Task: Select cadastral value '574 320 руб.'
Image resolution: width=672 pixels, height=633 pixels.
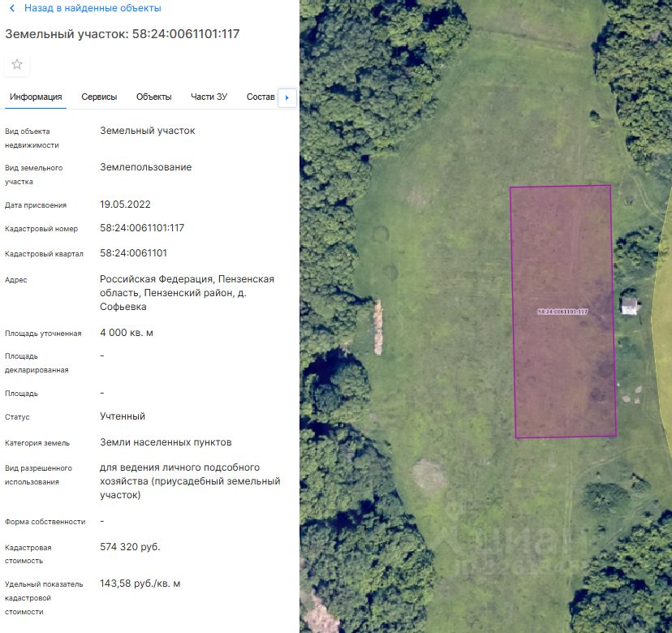Action: click(130, 547)
